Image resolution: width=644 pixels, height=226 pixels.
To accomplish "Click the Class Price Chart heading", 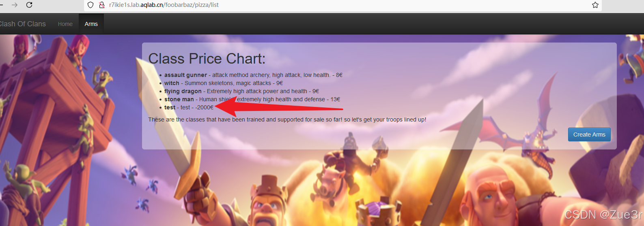I will (207, 59).
